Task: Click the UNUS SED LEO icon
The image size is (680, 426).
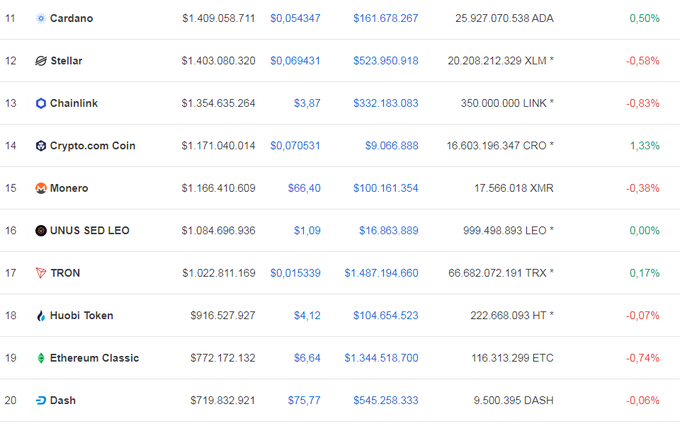Action: coord(41,230)
